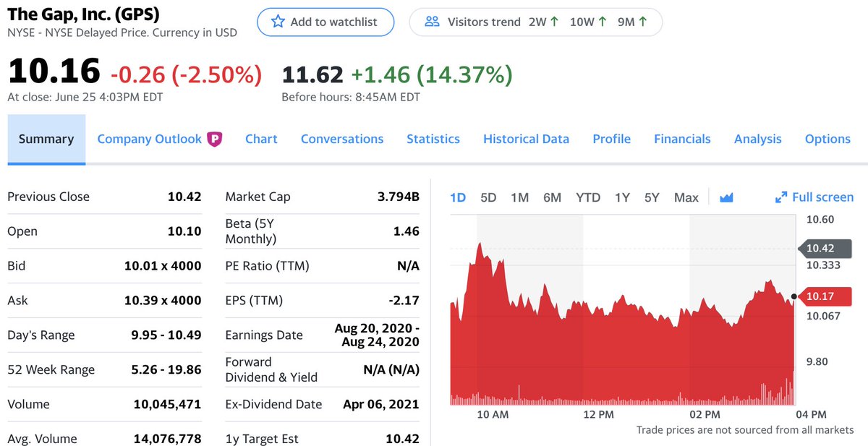
Task: Click the Volume value 10,045,471
Action: pos(167,405)
